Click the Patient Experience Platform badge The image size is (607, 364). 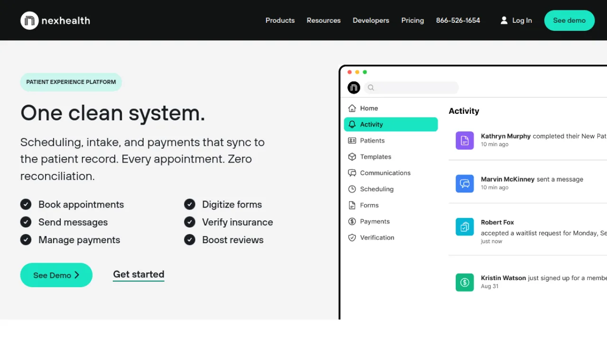pos(71,82)
